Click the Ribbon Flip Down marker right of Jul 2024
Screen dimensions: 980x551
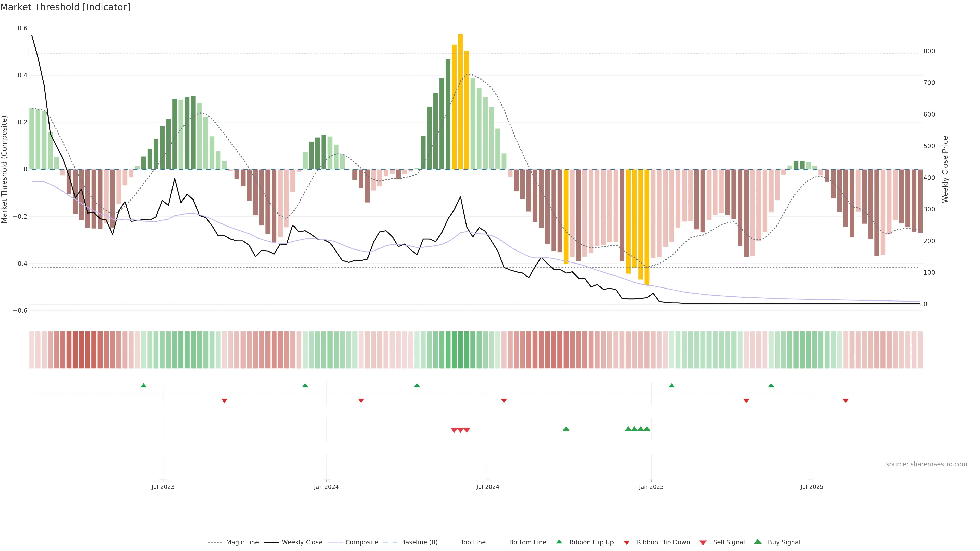[x=504, y=401]
